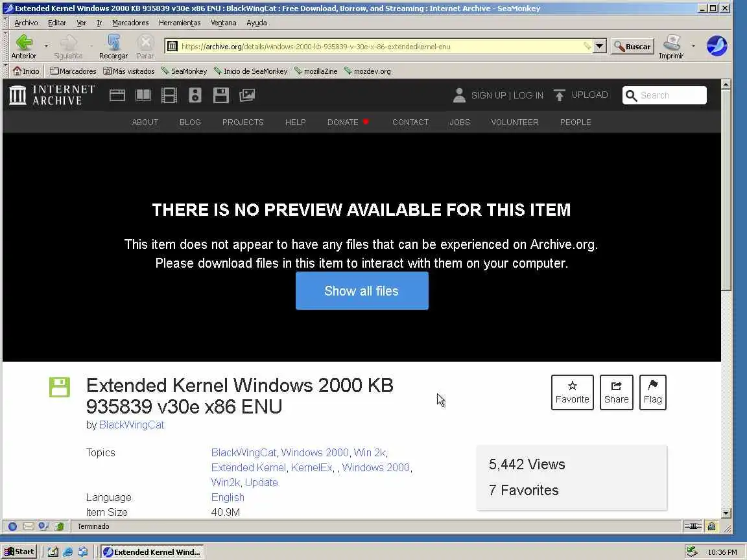Open Inicio de SeaMonkey bookmark
Screen dimensions: 747x560
[250, 71]
